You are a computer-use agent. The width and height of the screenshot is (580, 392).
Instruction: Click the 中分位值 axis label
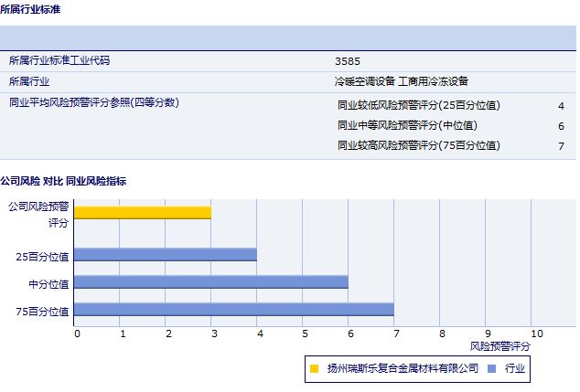tap(48, 284)
